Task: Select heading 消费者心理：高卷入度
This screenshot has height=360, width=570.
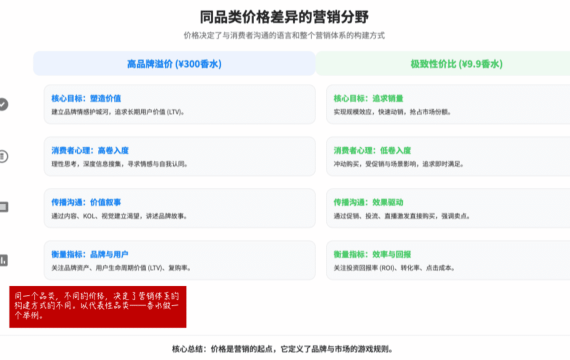Action: (90, 150)
